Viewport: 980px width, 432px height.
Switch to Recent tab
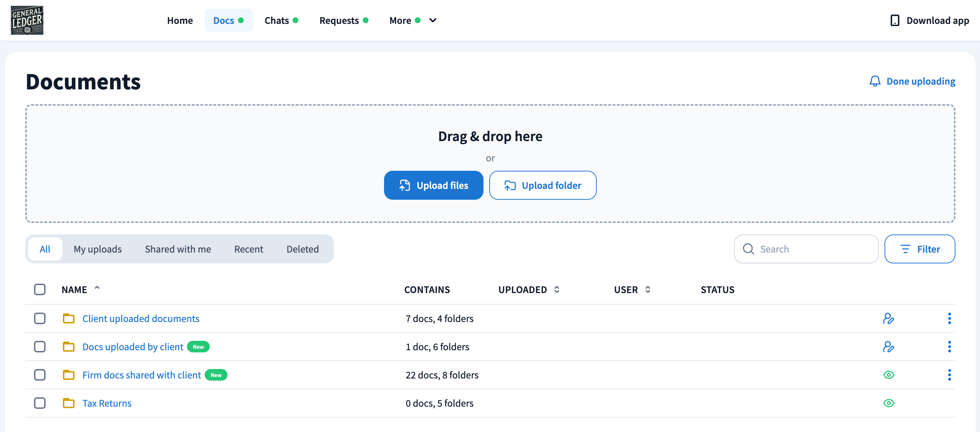[x=248, y=249]
